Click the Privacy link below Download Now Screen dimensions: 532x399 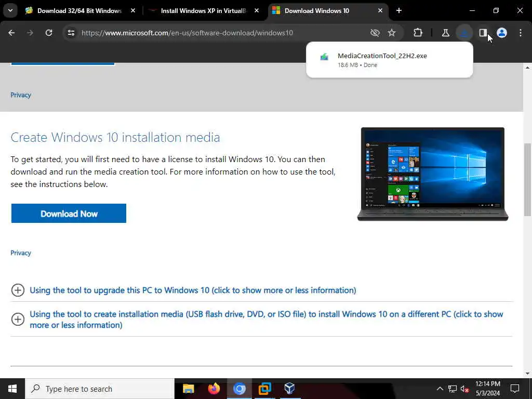click(21, 253)
